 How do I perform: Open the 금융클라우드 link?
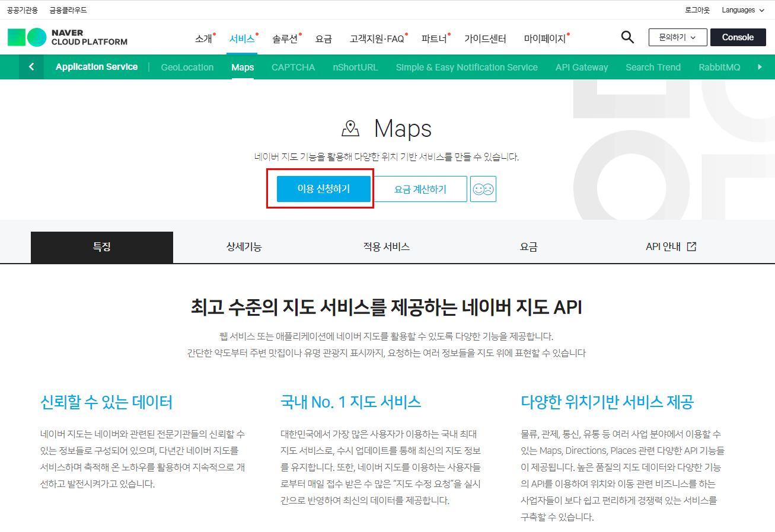pyautogui.click(x=68, y=10)
